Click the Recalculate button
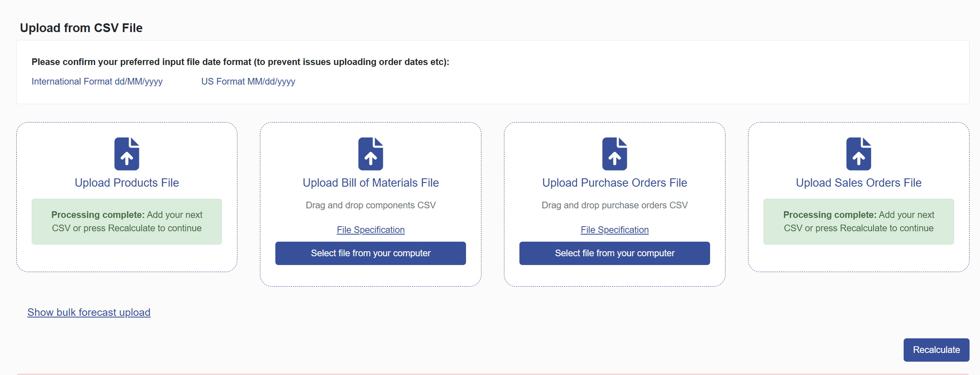Screen dimensions: 980x375 [936, 350]
